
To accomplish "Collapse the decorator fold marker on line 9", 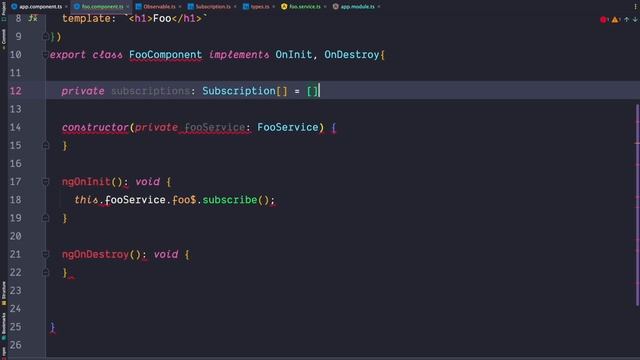I will tap(46, 37).
